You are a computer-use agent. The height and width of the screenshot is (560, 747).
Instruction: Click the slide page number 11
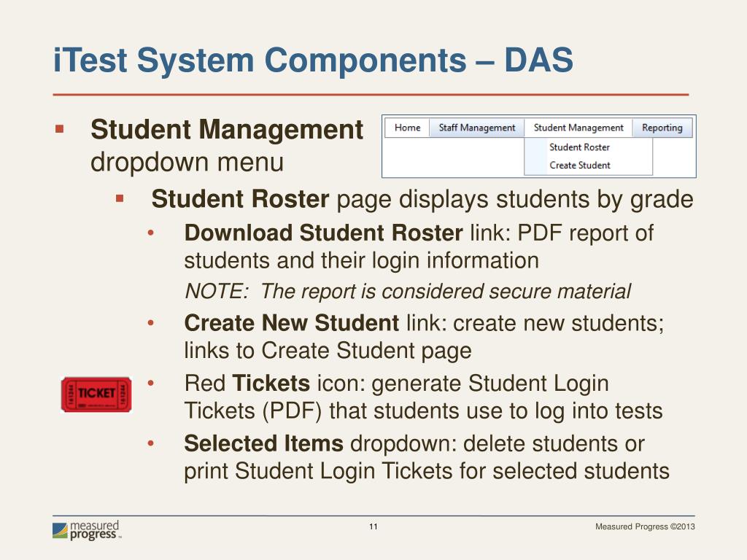click(373, 526)
